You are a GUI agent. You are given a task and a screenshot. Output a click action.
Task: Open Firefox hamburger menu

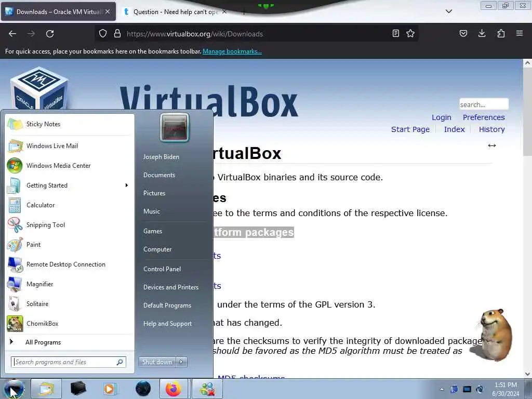520,34
